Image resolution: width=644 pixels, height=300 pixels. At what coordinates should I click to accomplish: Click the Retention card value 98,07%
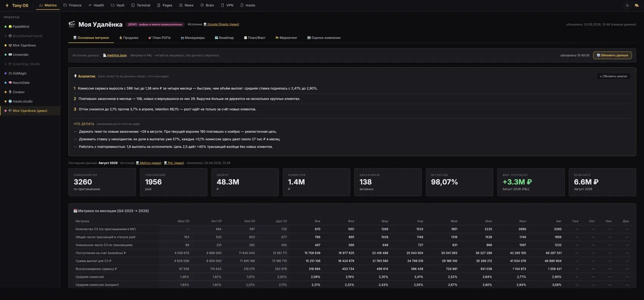pyautogui.click(x=444, y=182)
